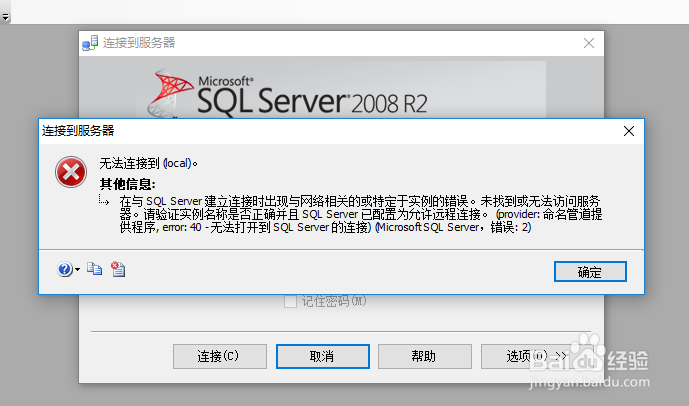The width and height of the screenshot is (689, 406).
Task: Click the 确定 button in error dialog
Action: pos(590,272)
